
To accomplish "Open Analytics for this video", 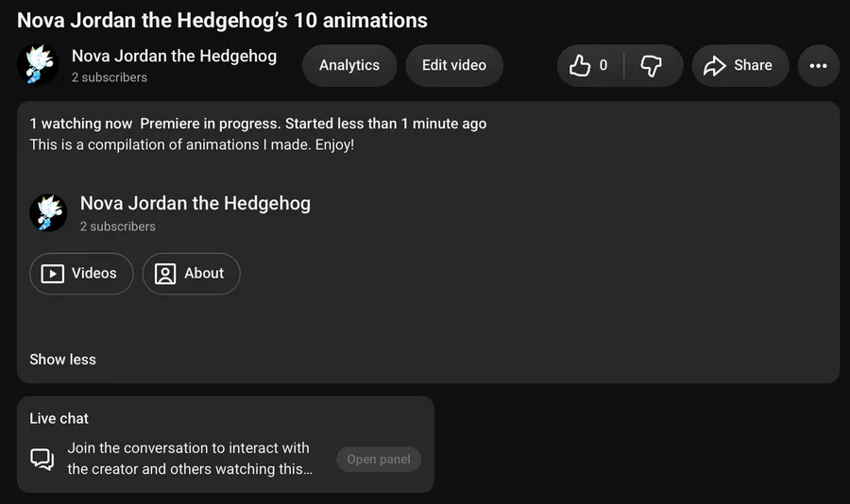I will point(349,65).
